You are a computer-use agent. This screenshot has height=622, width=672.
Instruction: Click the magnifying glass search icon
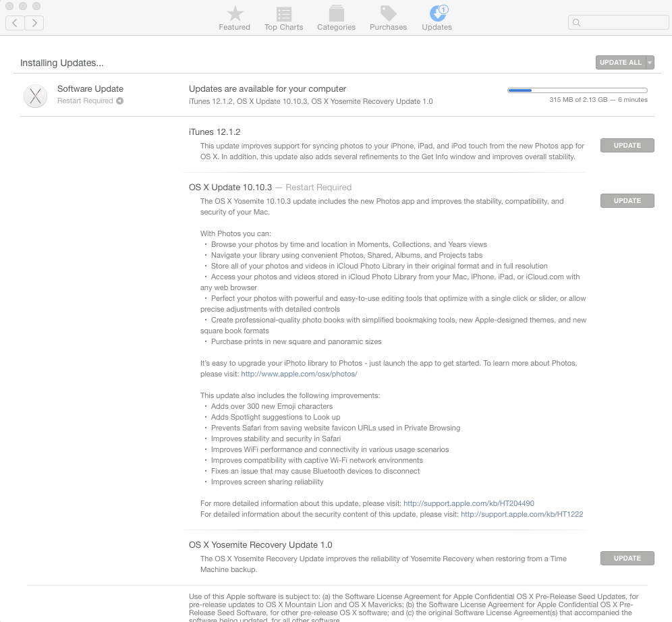pyautogui.click(x=576, y=23)
